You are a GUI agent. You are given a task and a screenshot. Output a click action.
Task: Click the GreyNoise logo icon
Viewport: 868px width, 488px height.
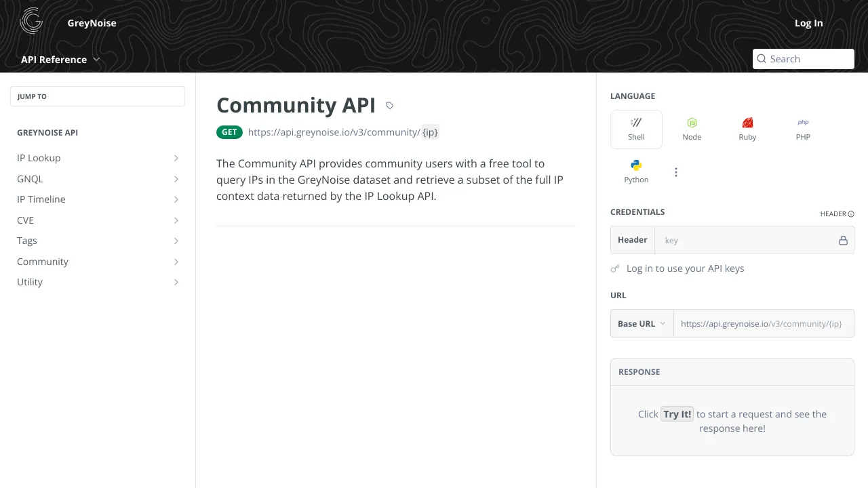(31, 21)
